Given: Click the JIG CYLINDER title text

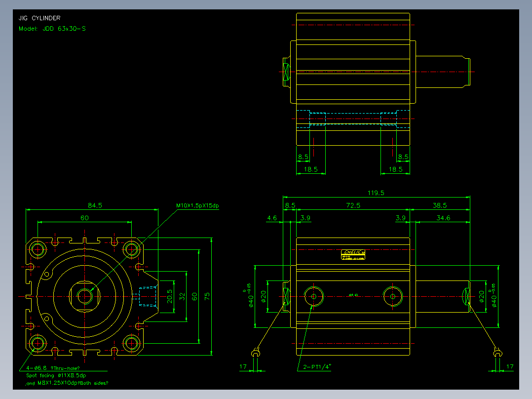Looking at the screenshot, I should click(x=39, y=18).
